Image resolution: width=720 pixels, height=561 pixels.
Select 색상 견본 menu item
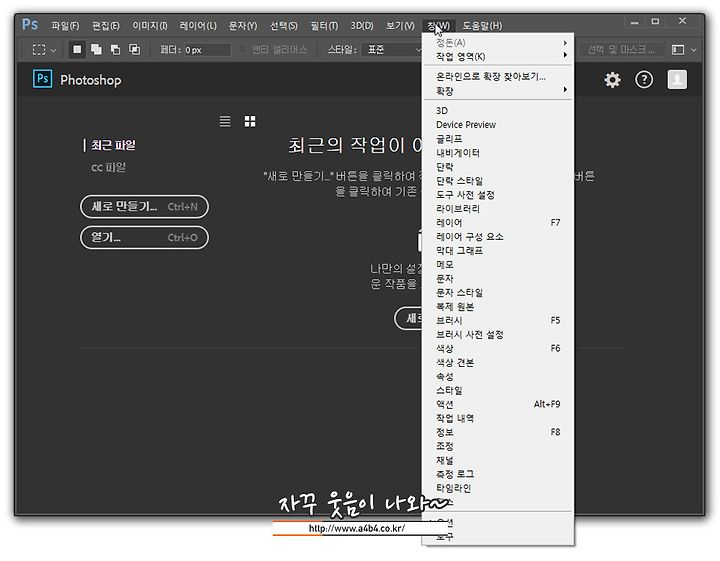(497, 362)
